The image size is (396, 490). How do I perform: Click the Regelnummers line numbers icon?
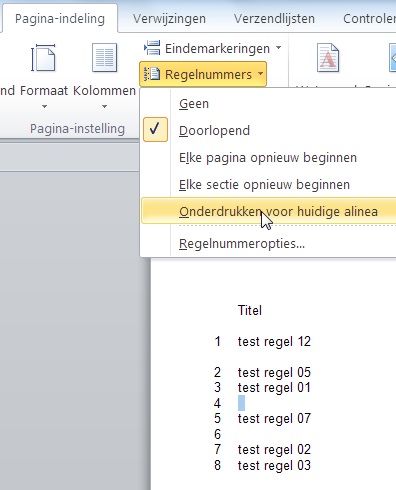152,74
